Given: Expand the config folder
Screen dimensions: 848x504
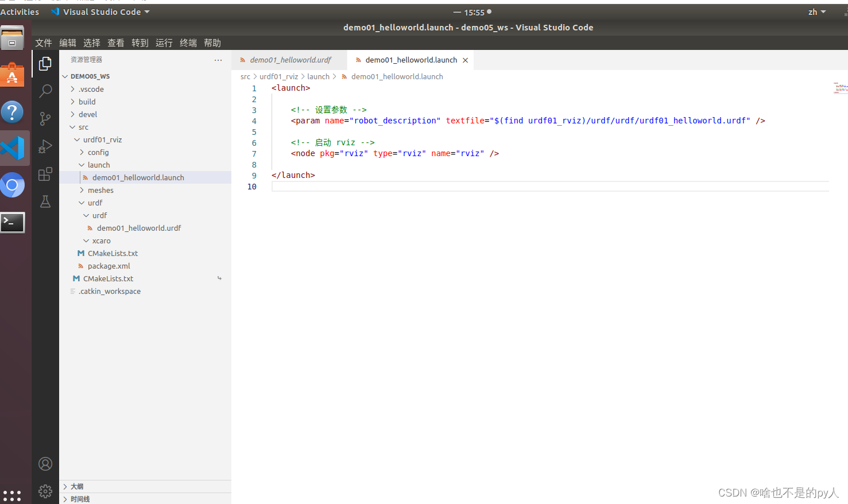Looking at the screenshot, I should point(145,152).
